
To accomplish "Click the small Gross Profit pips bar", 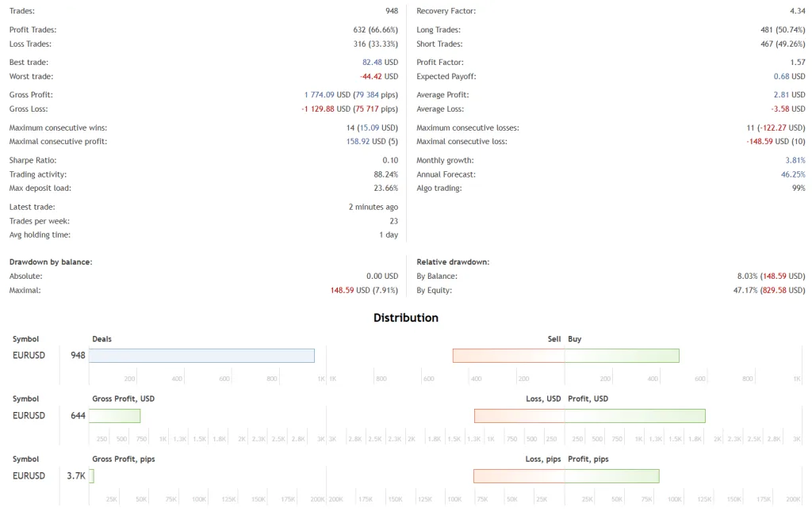I will pos(91,476).
